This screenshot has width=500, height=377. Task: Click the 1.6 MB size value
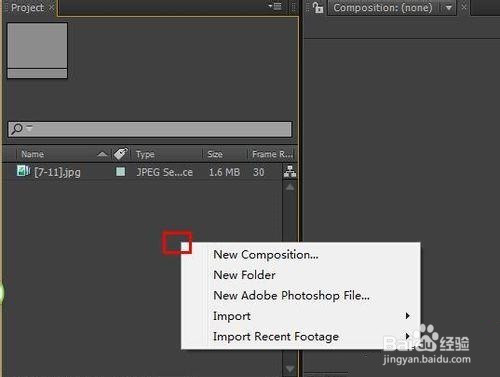(224, 172)
